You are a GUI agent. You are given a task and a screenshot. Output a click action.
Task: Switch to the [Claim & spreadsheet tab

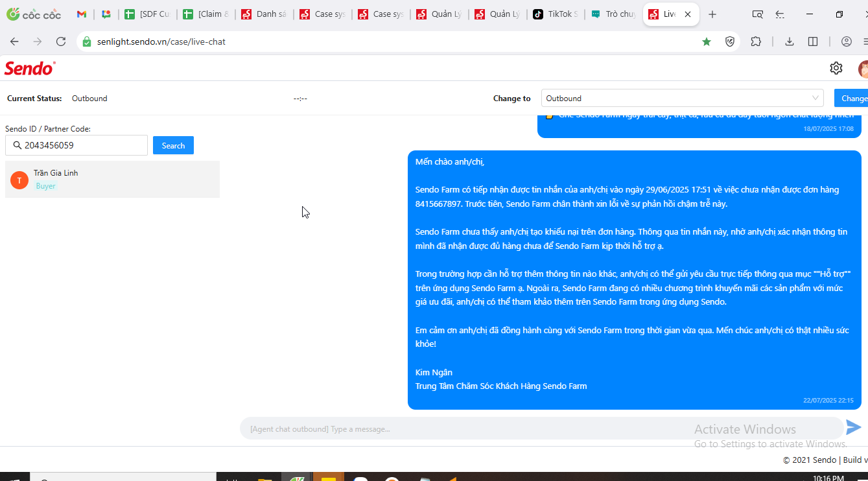tap(205, 14)
